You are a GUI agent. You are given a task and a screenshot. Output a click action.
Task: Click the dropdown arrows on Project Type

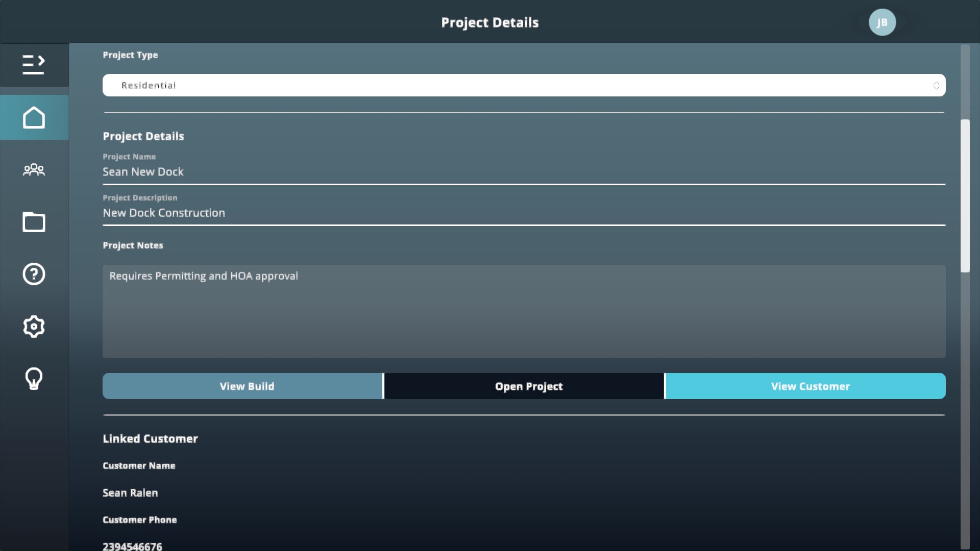coord(936,85)
